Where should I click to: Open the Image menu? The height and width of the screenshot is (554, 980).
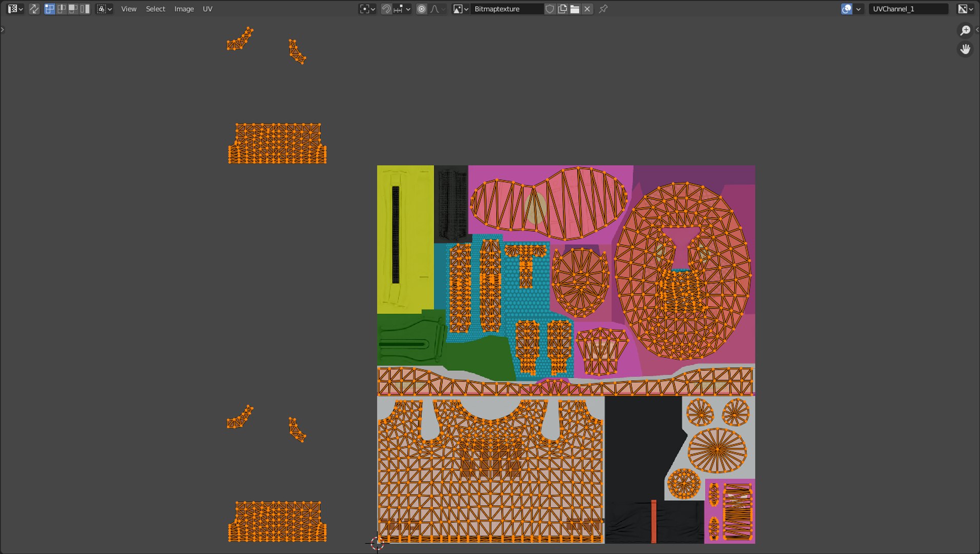[184, 9]
